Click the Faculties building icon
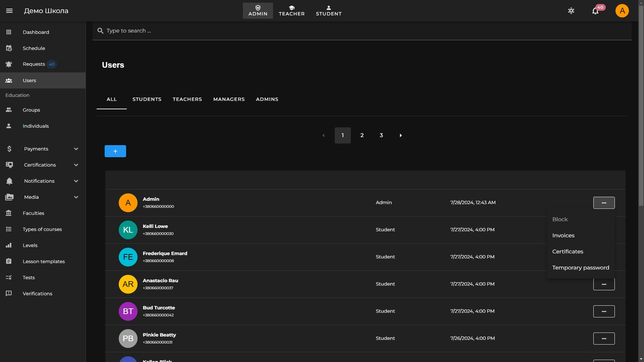Screen dimensions: 644x362 click(9, 213)
